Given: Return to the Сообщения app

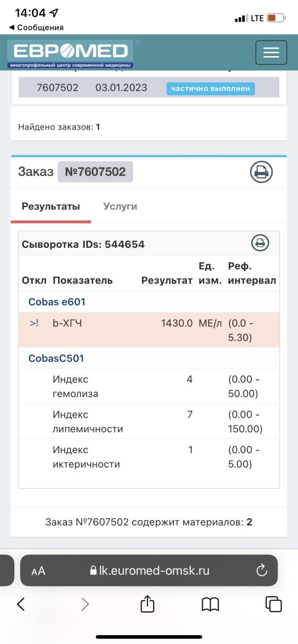Looking at the screenshot, I should tap(36, 27).
